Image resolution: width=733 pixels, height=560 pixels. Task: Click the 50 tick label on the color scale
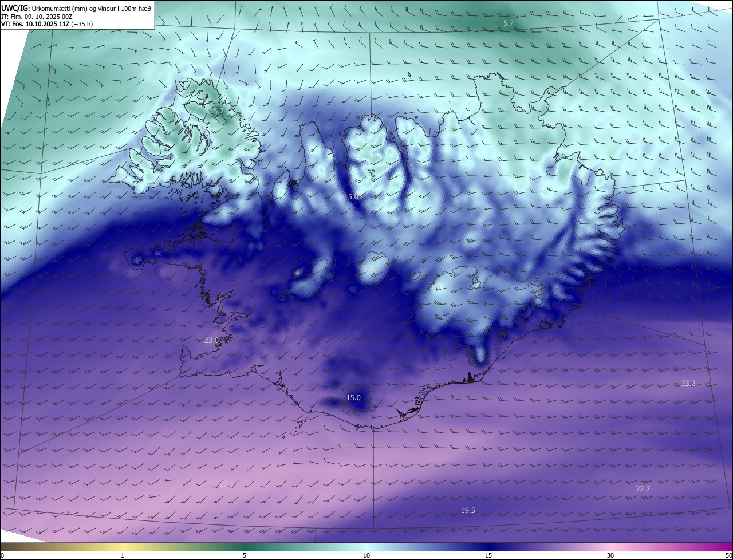pyautogui.click(x=728, y=555)
